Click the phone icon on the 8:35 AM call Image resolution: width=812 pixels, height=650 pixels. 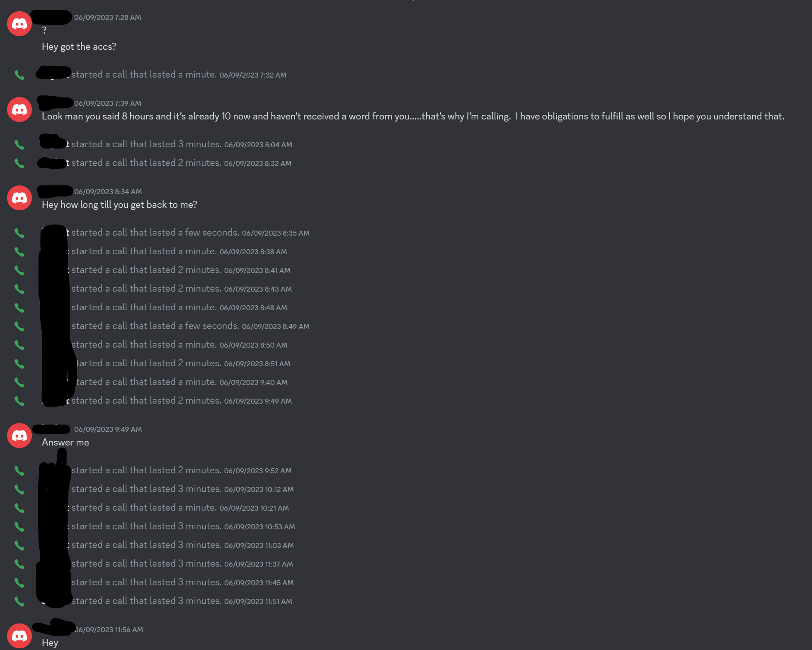(x=19, y=233)
